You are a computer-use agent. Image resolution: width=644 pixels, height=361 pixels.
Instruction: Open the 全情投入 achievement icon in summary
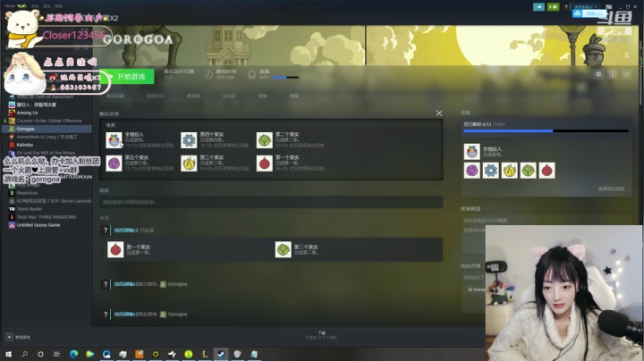(x=114, y=140)
